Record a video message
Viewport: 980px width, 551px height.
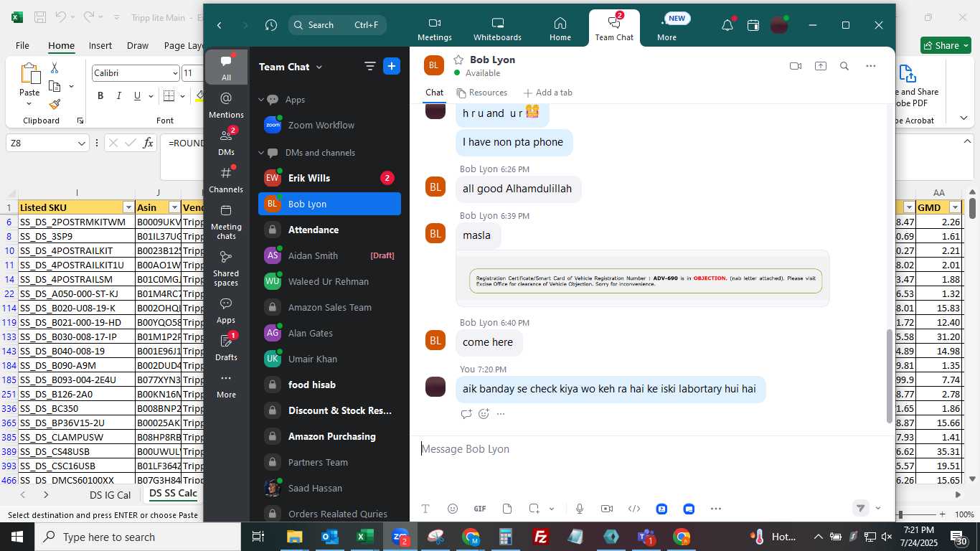point(607,509)
